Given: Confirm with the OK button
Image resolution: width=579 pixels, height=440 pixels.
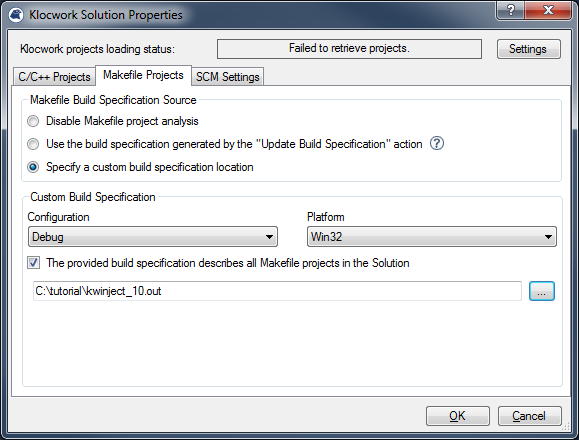Looking at the screenshot, I should [458, 416].
